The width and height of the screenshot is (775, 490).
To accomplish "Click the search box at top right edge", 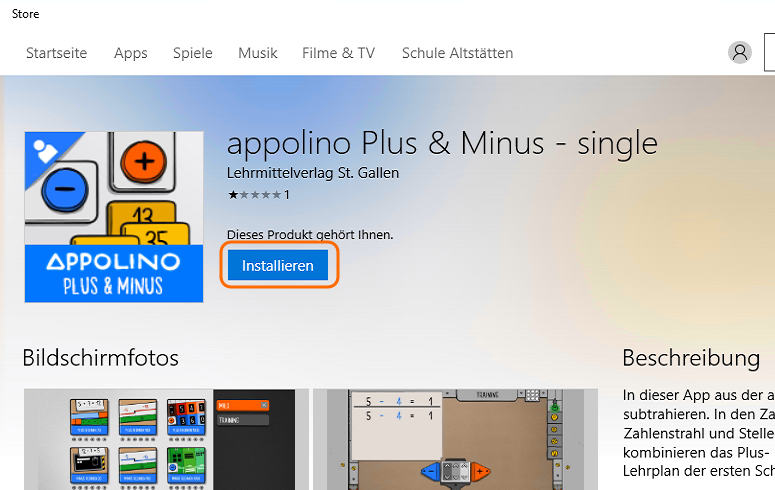I will point(770,52).
